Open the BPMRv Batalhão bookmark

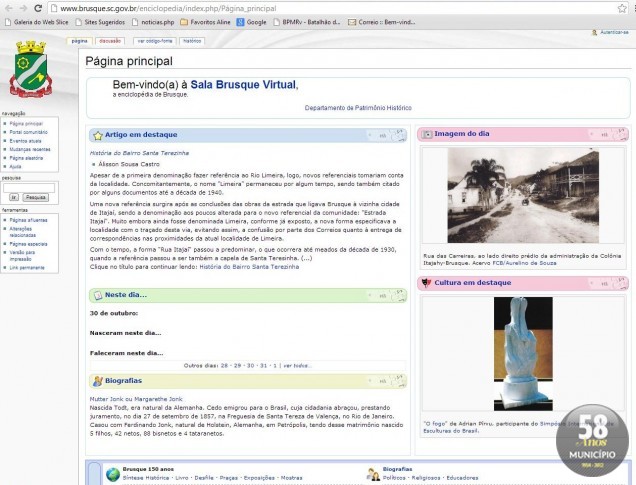(307, 22)
